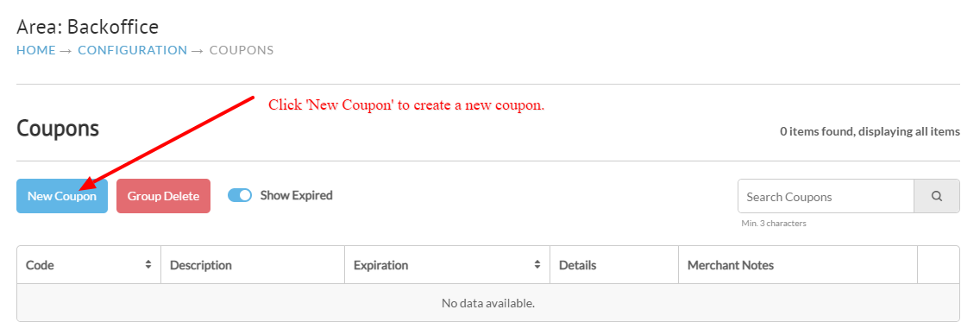980x335 pixels.
Task: Click the sort arrows in Code column
Action: [x=148, y=265]
